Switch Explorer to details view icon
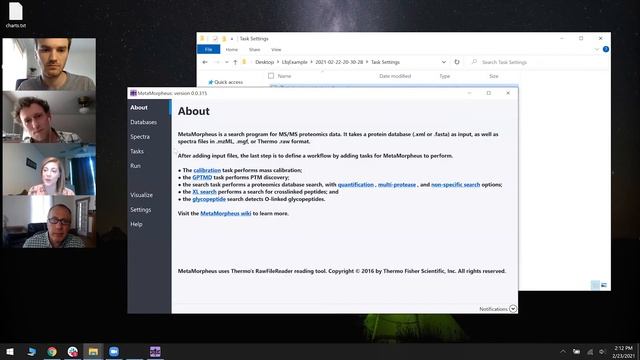Image resolution: width=640 pixels, height=360 pixels. pyautogui.click(x=596, y=285)
